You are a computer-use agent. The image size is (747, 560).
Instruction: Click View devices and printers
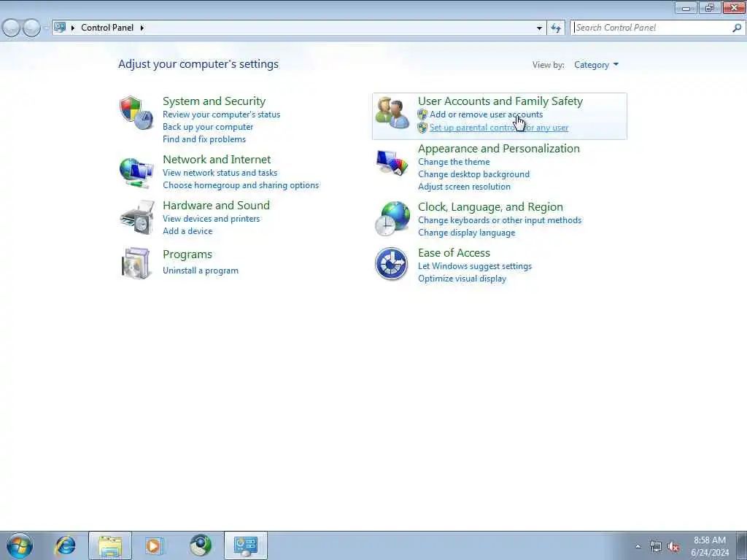[211, 219]
